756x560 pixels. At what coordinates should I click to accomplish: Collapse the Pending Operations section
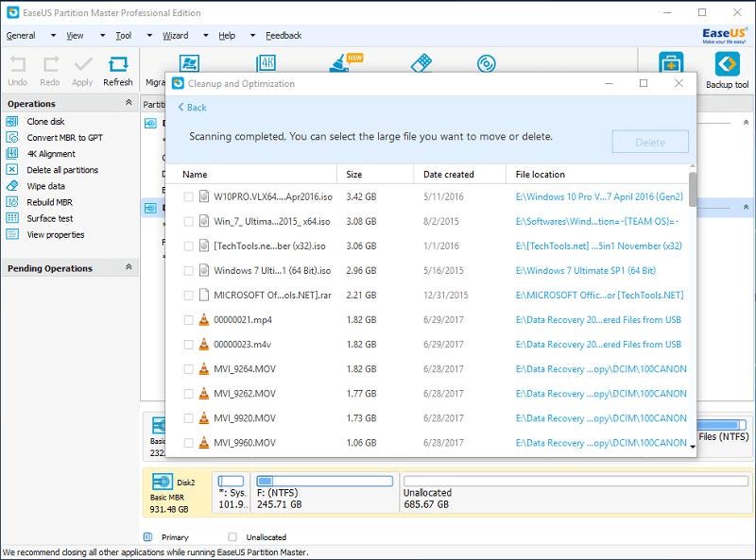pyautogui.click(x=129, y=268)
